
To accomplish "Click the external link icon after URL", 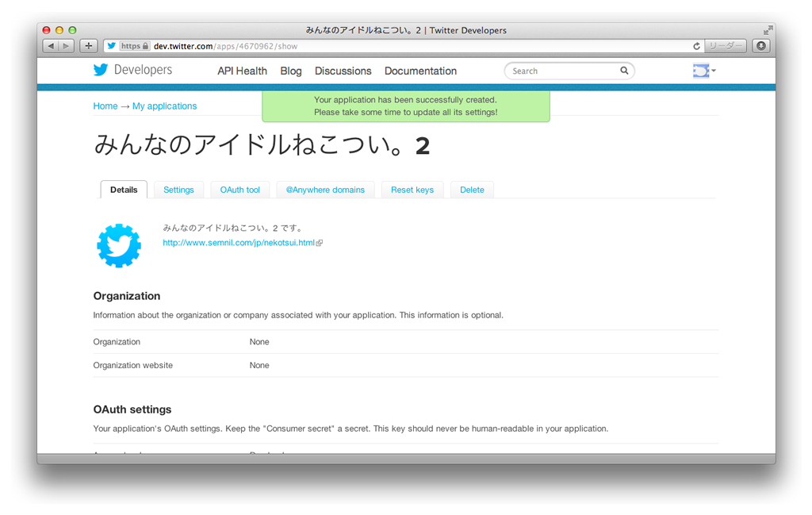I will (320, 243).
